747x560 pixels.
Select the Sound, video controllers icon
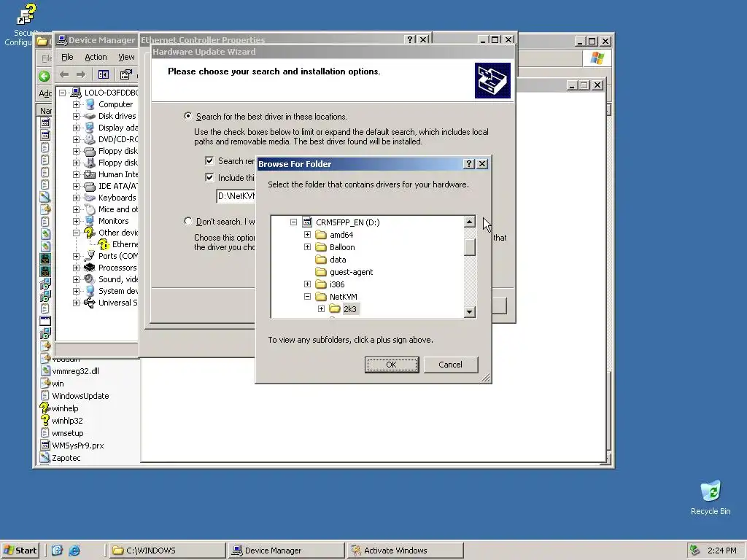[90, 279]
